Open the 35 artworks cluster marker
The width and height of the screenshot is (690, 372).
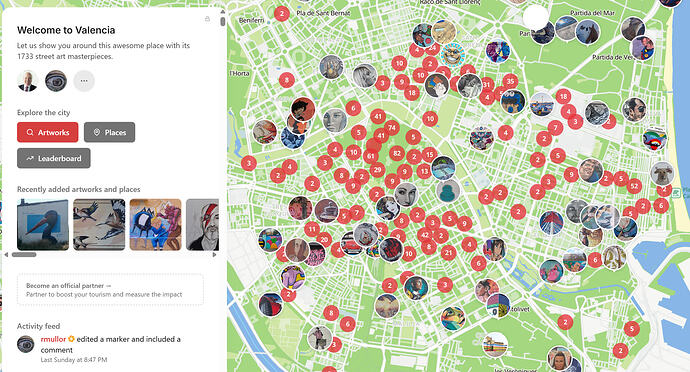(510, 81)
